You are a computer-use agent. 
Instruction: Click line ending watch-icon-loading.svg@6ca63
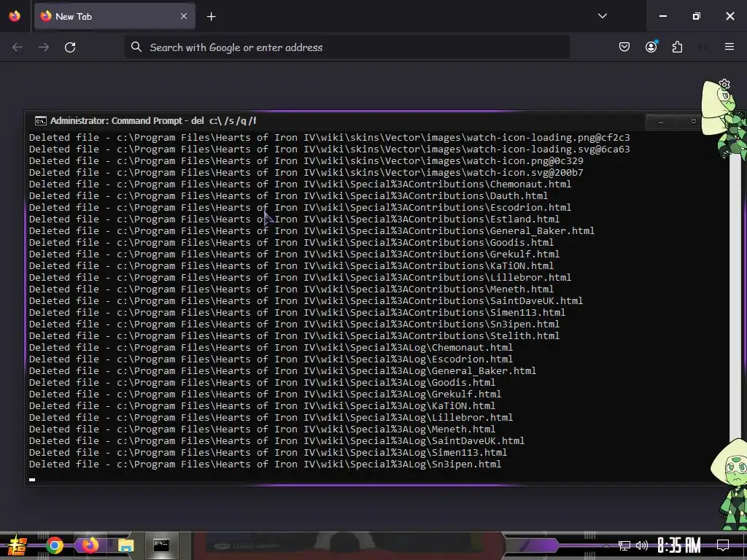(x=329, y=149)
